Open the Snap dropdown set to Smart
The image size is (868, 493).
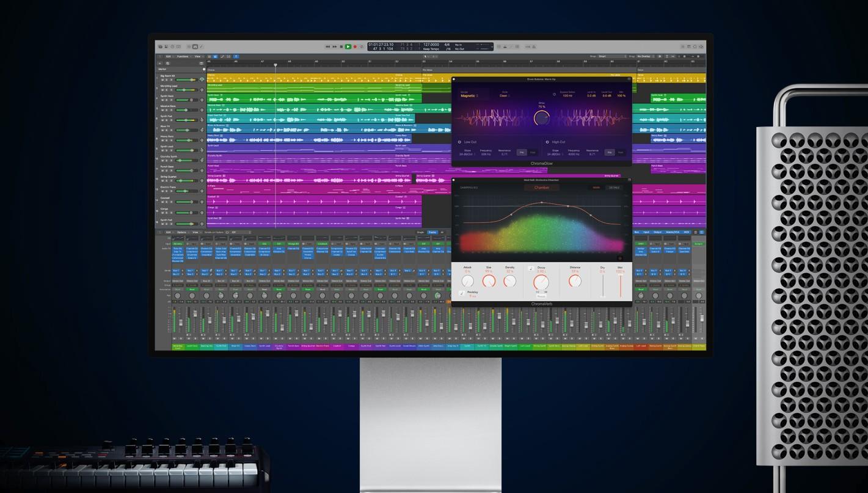(613, 56)
